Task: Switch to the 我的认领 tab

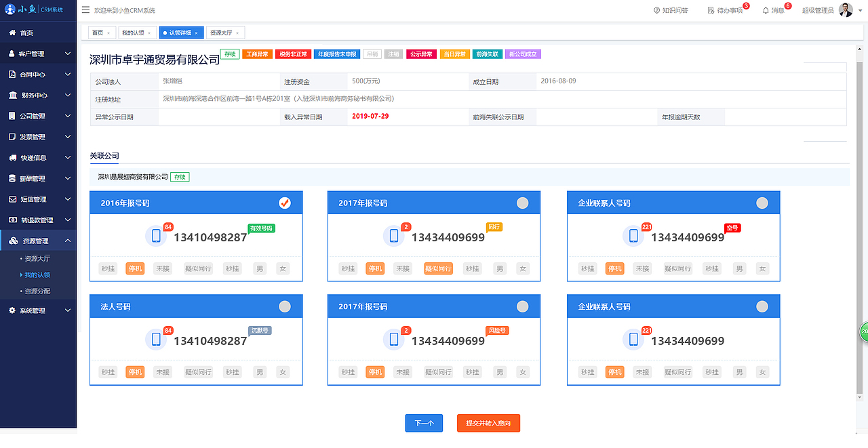Action: coord(132,32)
